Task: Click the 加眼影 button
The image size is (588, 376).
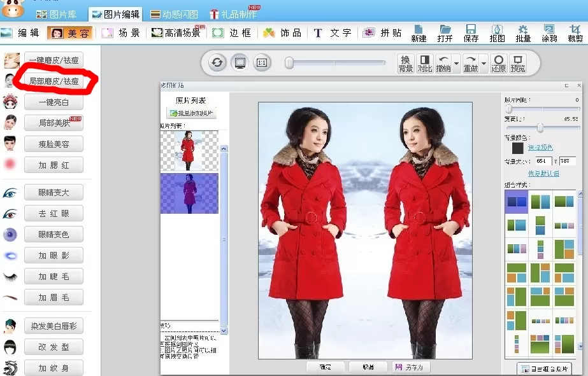Action: (x=54, y=255)
